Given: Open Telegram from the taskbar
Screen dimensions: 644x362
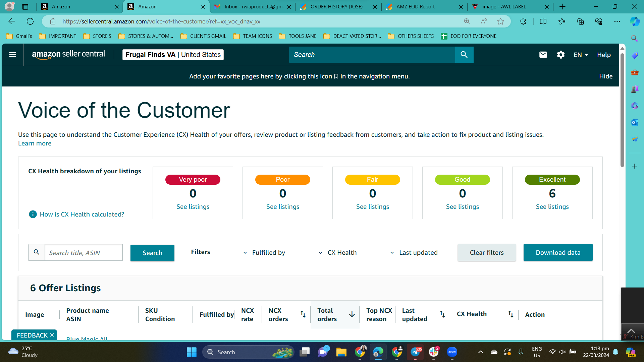Looking at the screenshot, I should click(415, 352).
